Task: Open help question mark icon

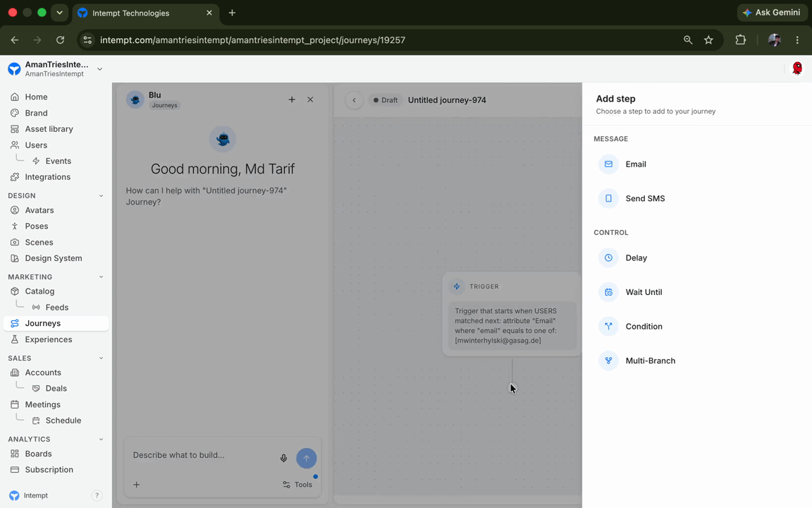Action: [x=97, y=495]
